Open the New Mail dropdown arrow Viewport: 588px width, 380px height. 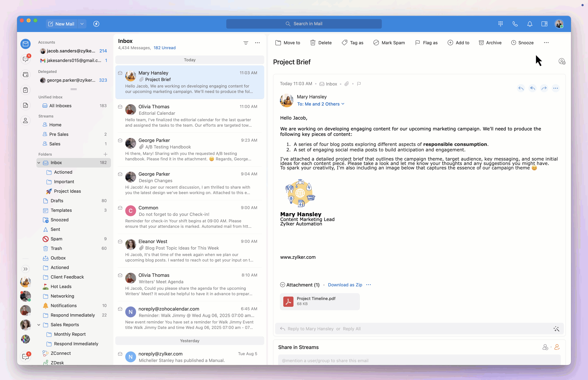click(82, 24)
